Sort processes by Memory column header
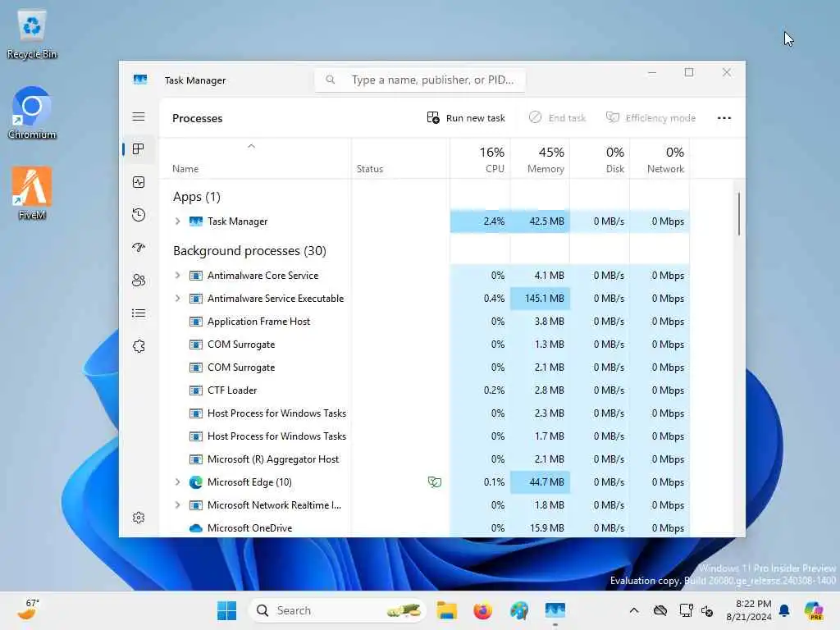 point(540,160)
